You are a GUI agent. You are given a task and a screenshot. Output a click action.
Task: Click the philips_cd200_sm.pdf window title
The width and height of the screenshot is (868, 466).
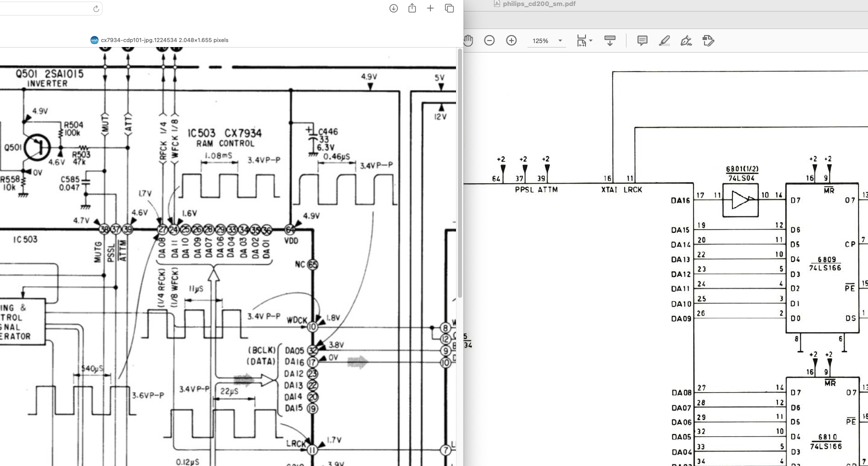click(539, 4)
